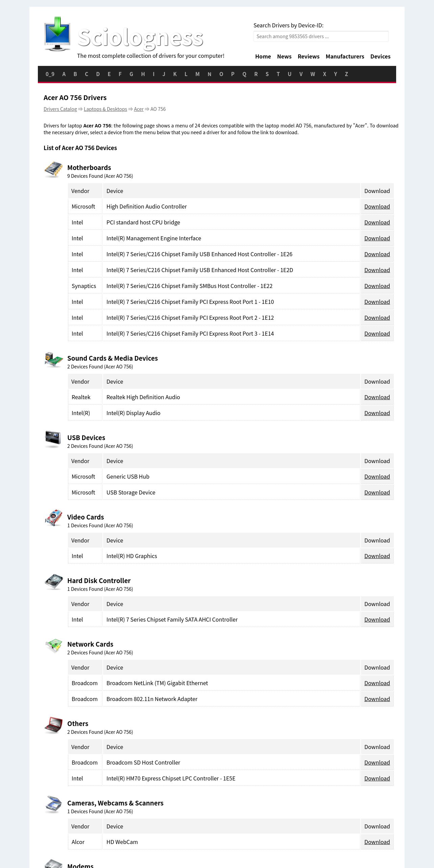The height and width of the screenshot is (868, 434).
Task: Go to the Reviews page
Action: click(308, 56)
